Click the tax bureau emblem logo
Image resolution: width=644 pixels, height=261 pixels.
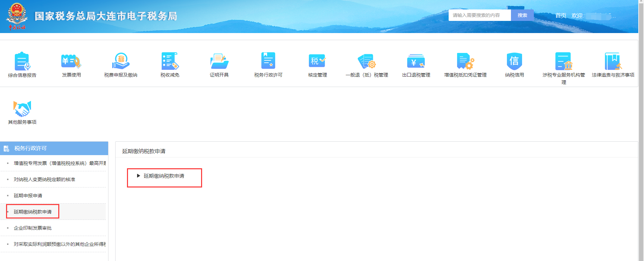click(17, 16)
